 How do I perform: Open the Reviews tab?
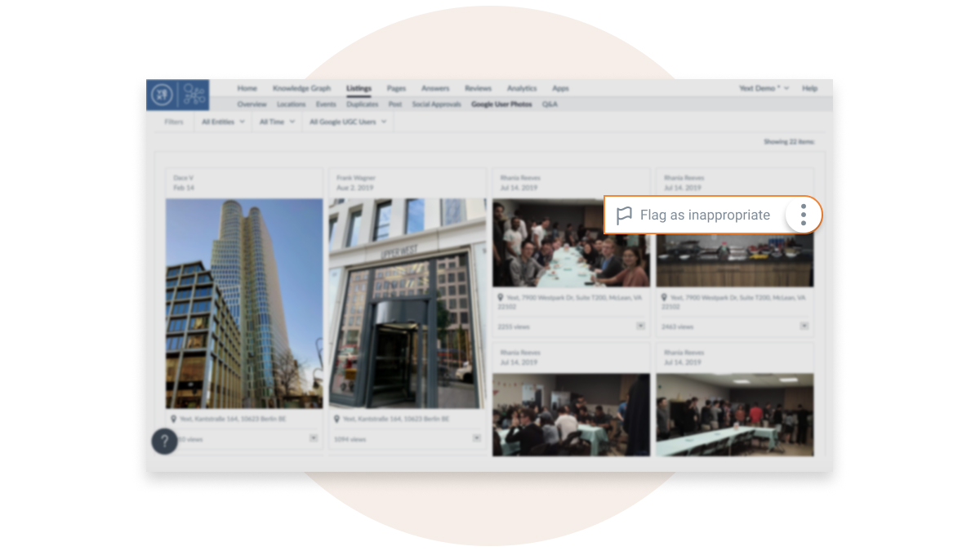[x=478, y=88]
